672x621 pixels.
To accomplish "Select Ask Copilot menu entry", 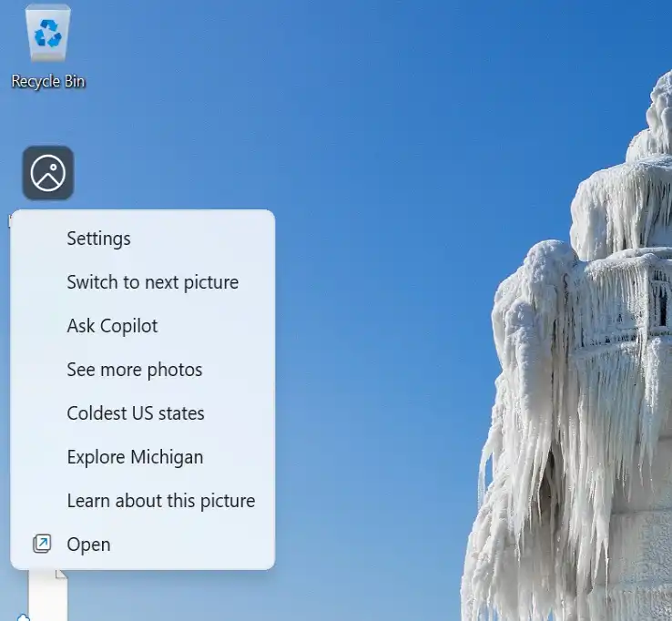I will 142,326.
